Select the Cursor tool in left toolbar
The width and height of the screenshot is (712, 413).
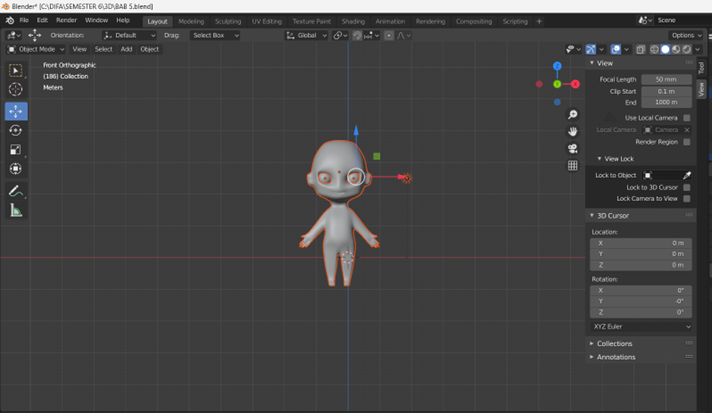(15, 89)
